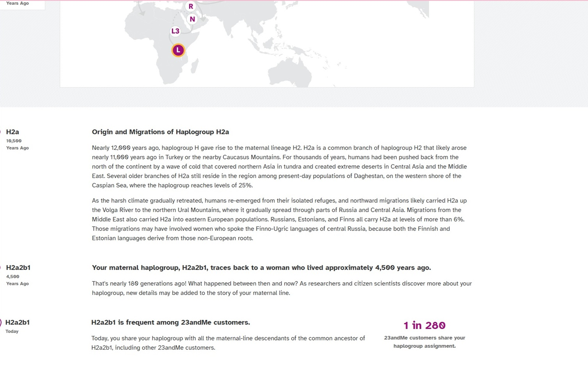The height and width of the screenshot is (370, 588).
Task: Click the 1 in 280 statistic
Action: click(x=424, y=325)
